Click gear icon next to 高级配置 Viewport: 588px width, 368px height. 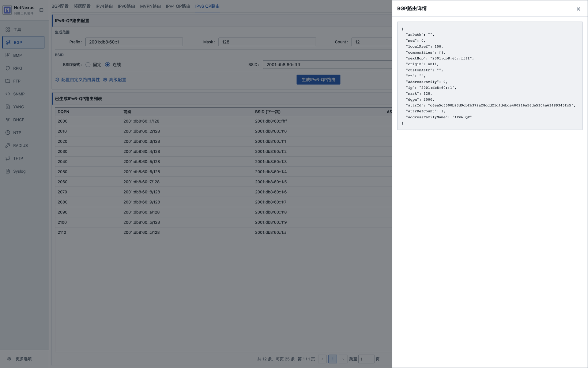[105, 80]
